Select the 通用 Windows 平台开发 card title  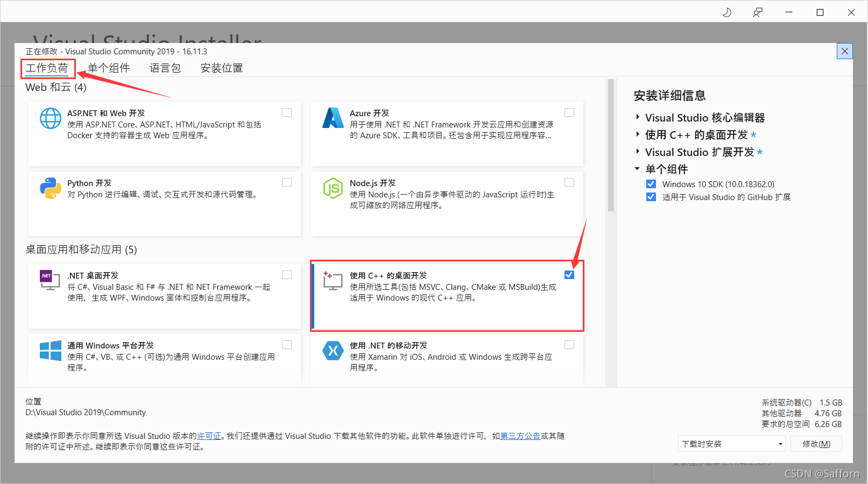[x=110, y=345]
